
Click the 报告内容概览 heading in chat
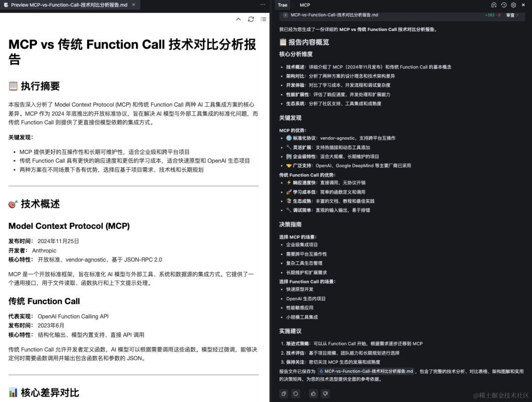304,42
